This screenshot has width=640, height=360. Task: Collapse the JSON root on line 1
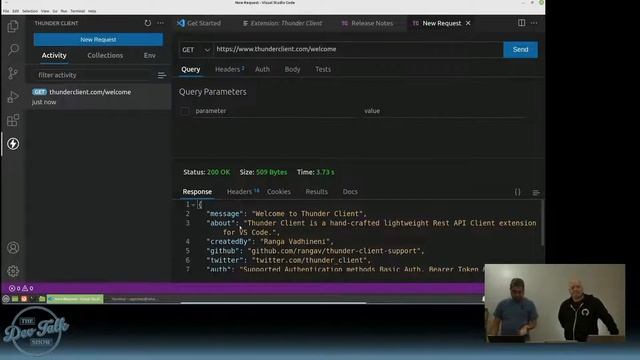[193, 205]
